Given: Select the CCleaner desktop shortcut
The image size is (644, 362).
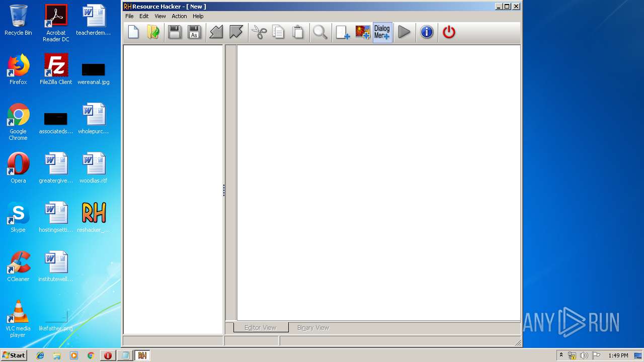Looking at the screenshot, I should pyautogui.click(x=18, y=267).
